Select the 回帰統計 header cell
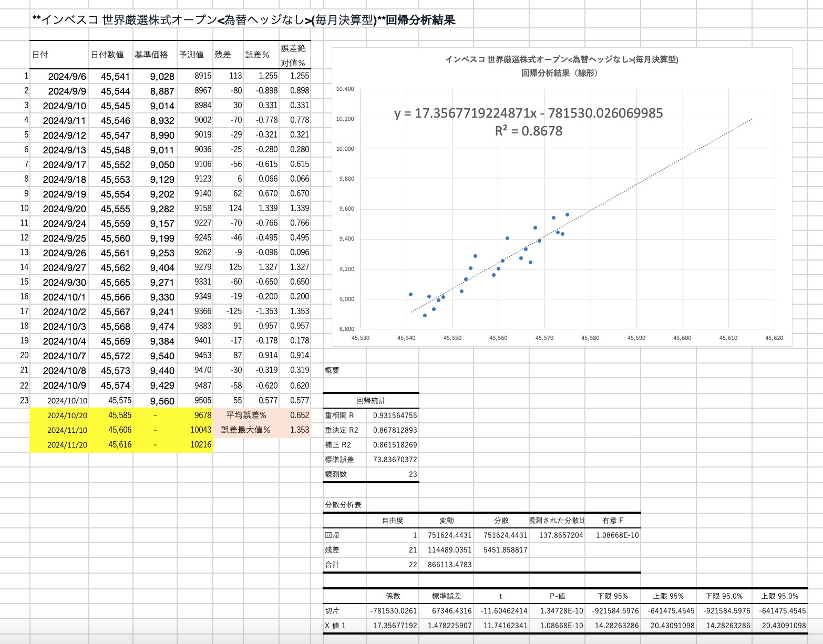Screen dimensions: 823x644 click(371, 401)
